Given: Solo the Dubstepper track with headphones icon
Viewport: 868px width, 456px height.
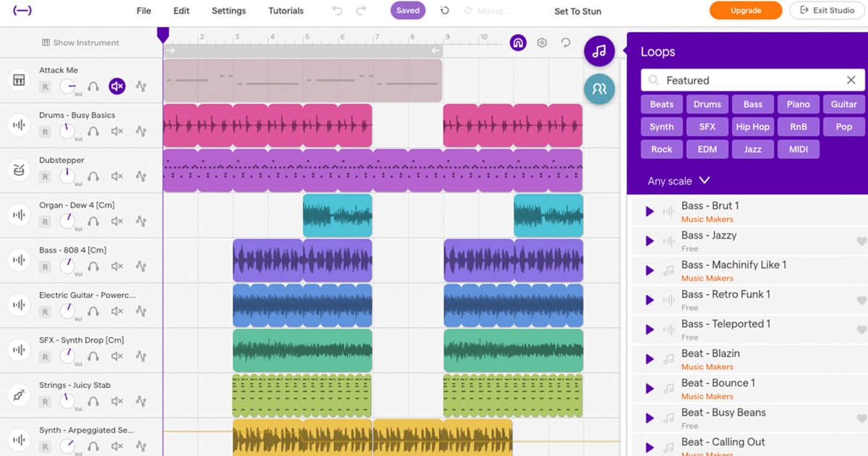Looking at the screenshot, I should click(x=93, y=177).
